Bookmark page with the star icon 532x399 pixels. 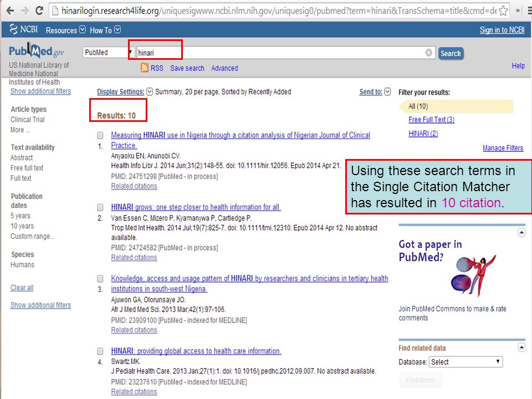point(504,11)
